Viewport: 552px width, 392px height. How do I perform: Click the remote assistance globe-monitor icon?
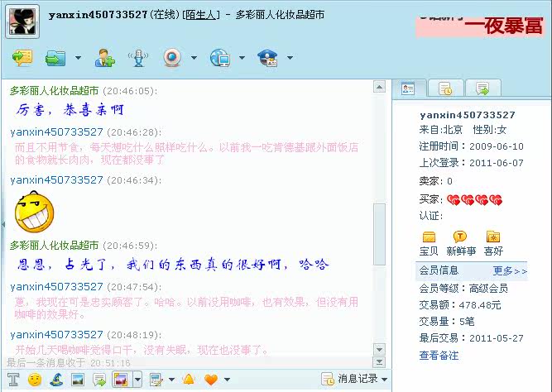click(220, 58)
